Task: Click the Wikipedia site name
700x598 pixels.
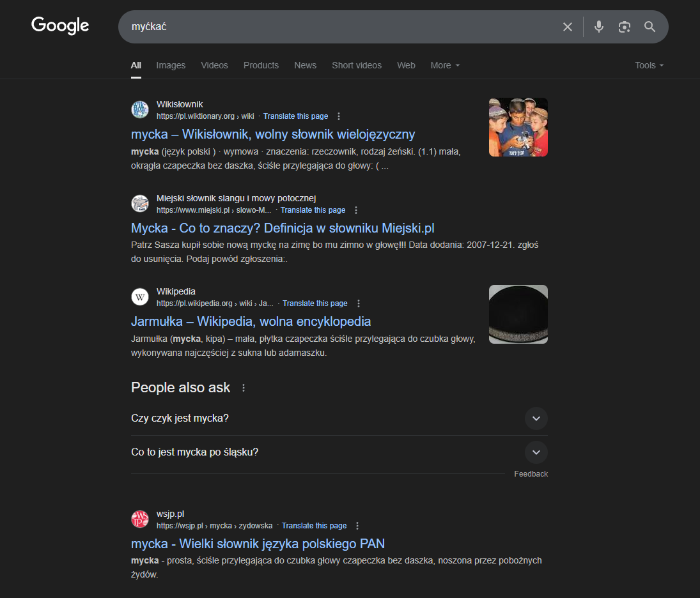Action: (x=176, y=291)
